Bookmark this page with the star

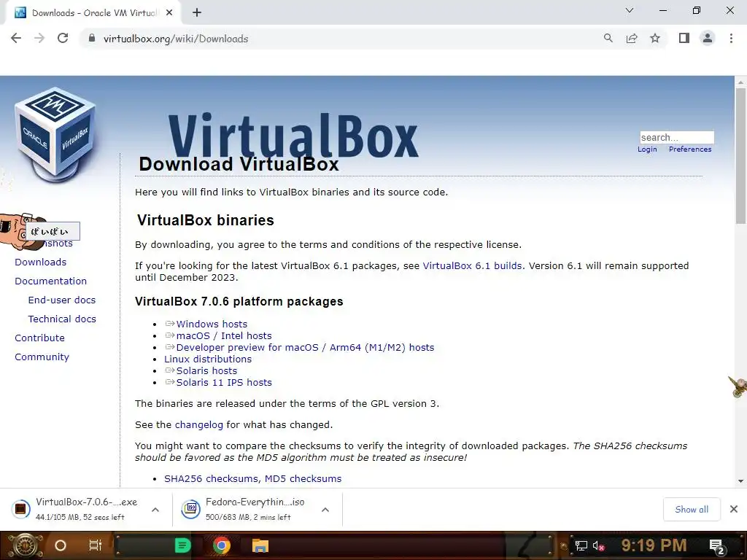click(x=655, y=38)
